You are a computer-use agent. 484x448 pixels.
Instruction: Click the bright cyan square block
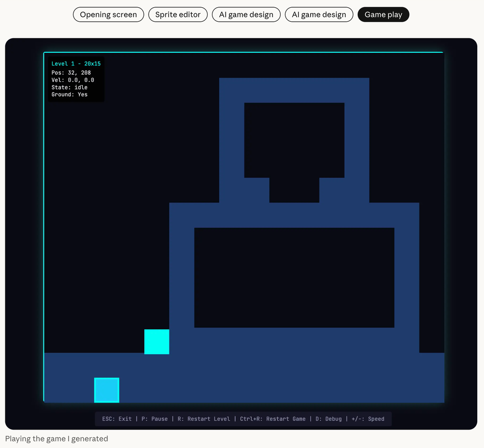click(x=157, y=341)
